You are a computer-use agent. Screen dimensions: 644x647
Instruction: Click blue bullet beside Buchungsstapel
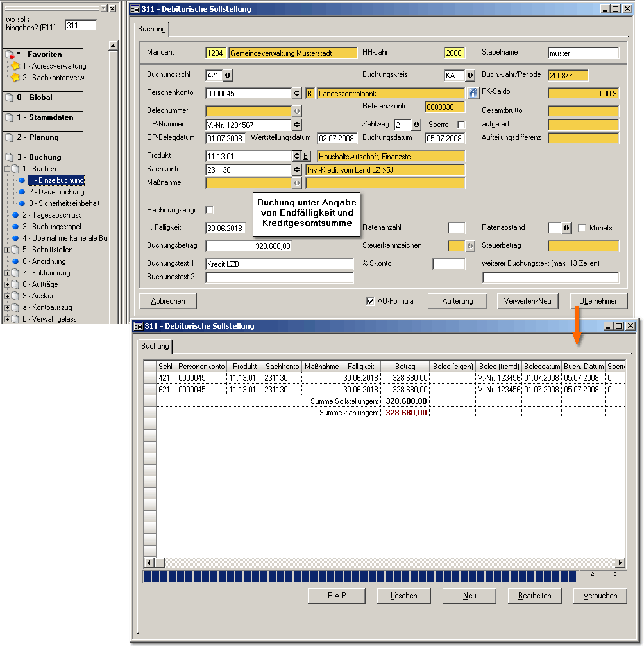(15, 227)
